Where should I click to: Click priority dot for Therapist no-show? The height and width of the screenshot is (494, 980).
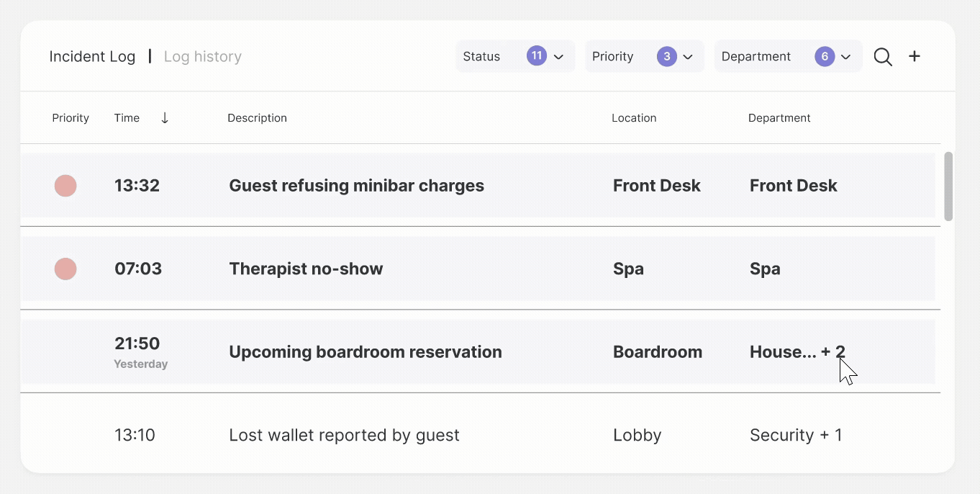[65, 269]
